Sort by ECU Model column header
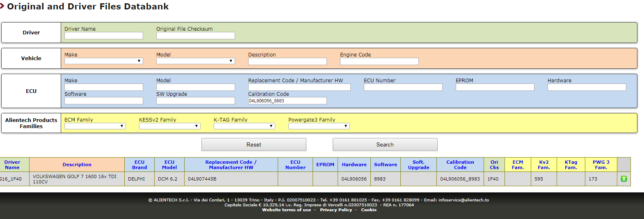644x219 pixels. coord(169,165)
